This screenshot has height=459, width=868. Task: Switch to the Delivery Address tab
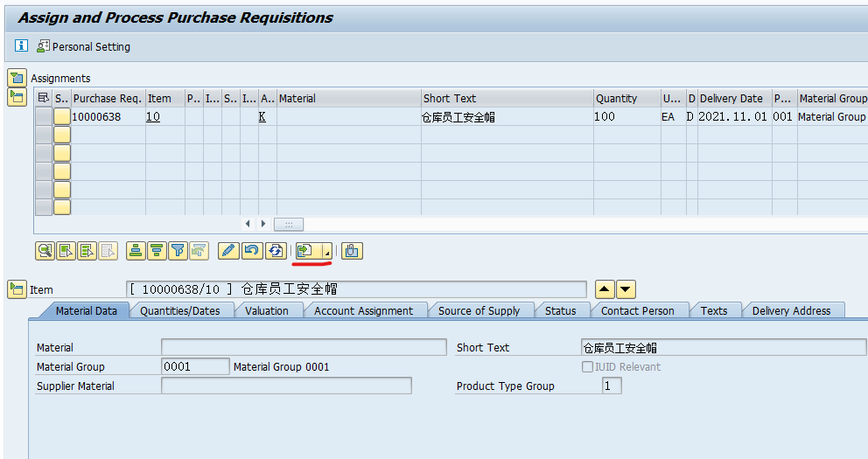coord(792,310)
